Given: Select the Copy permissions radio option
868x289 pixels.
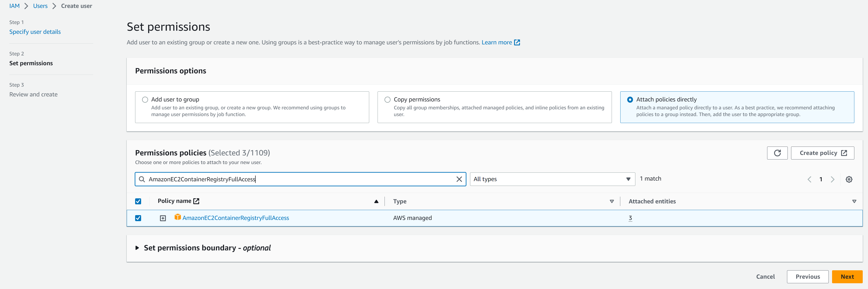Looking at the screenshot, I should [387, 100].
